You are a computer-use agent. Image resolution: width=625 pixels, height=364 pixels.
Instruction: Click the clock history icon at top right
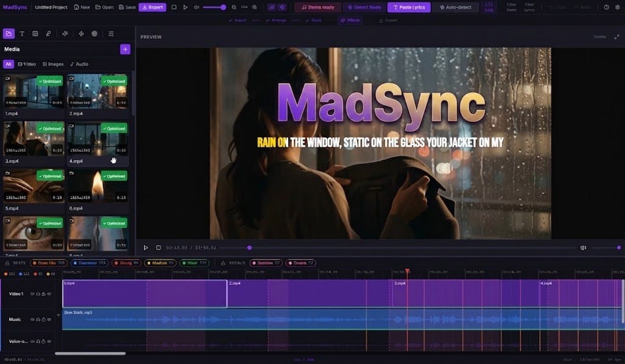coord(606,7)
